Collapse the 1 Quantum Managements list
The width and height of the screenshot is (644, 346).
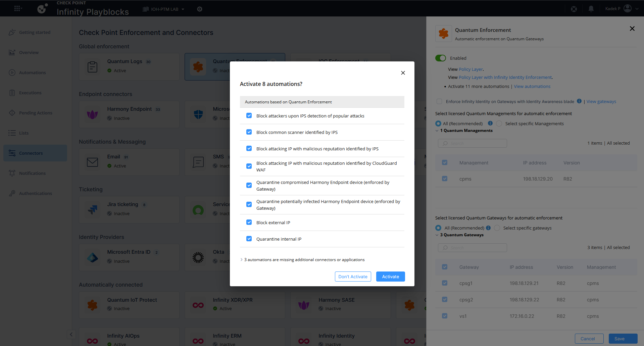(x=437, y=131)
